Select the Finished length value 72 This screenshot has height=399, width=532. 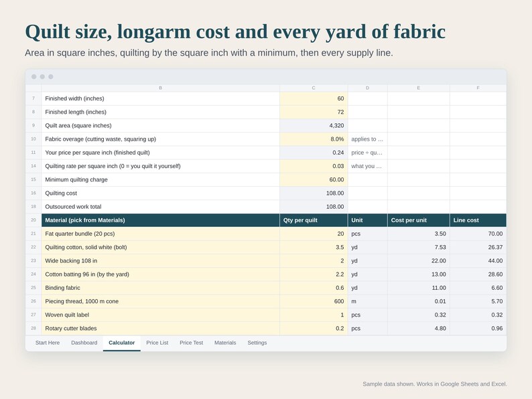click(314, 112)
